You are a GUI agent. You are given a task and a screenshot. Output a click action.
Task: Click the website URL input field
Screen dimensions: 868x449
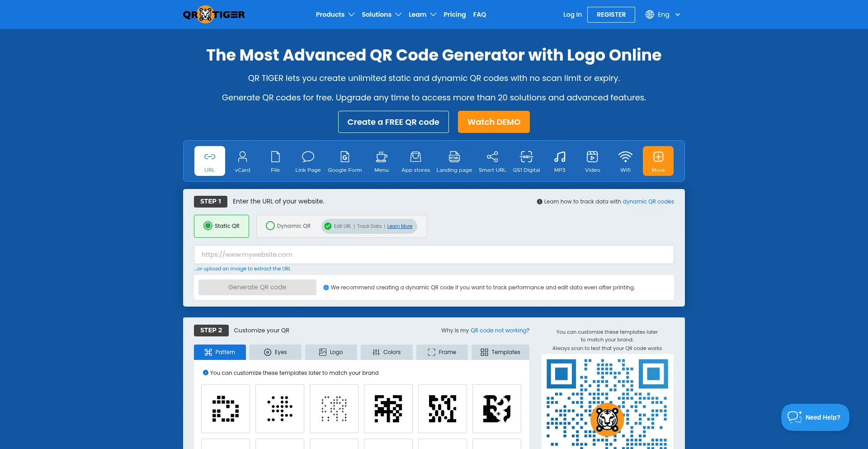pyautogui.click(x=434, y=255)
